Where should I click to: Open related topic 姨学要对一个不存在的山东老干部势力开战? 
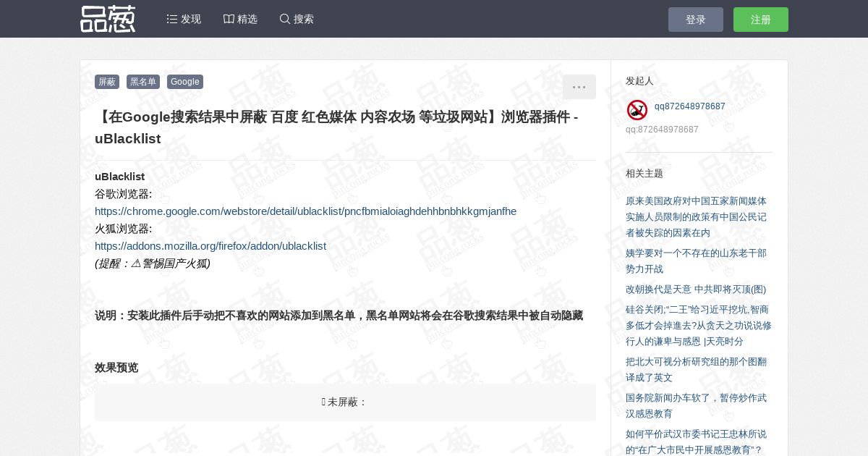pyautogui.click(x=697, y=261)
